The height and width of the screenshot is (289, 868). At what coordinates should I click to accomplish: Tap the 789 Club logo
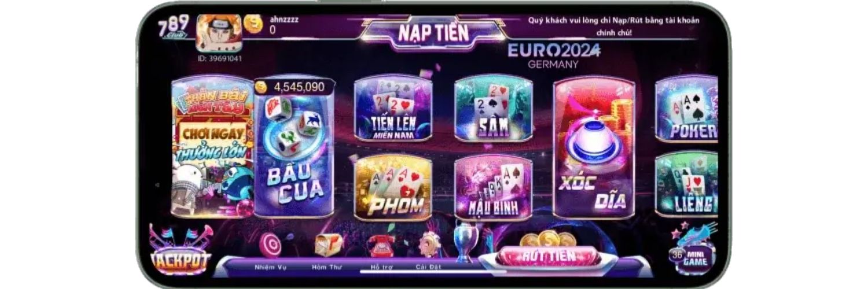(x=173, y=27)
